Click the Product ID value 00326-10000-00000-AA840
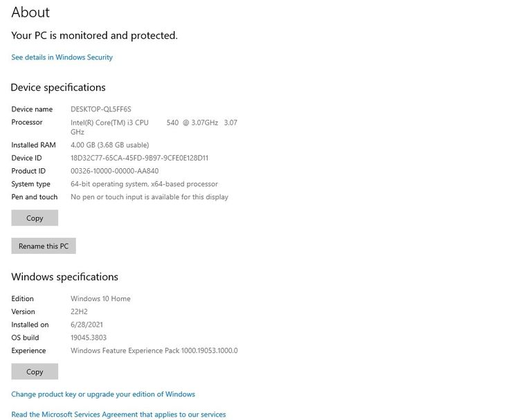This screenshot has height=420, width=519. point(114,172)
